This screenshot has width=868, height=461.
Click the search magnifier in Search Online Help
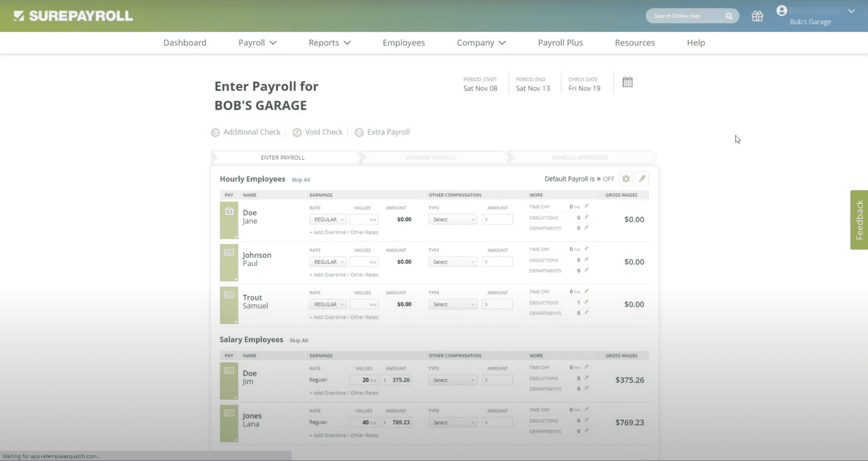729,16
